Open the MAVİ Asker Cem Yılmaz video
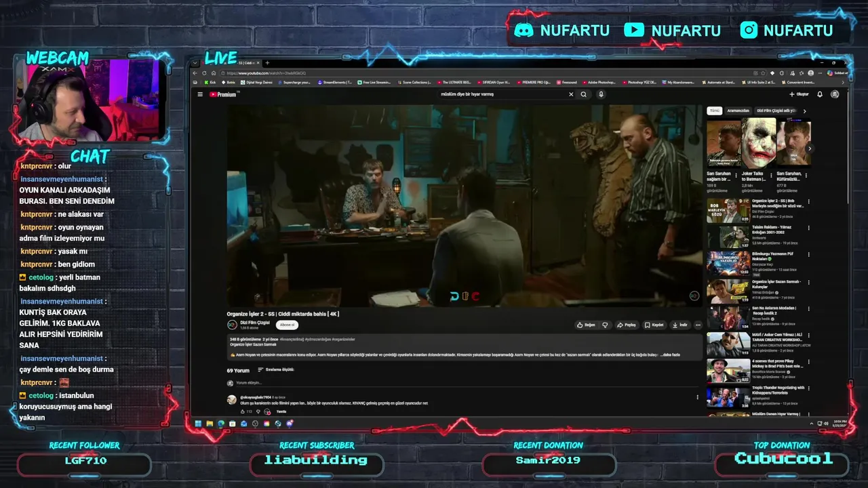868x488 pixels. coord(728,344)
